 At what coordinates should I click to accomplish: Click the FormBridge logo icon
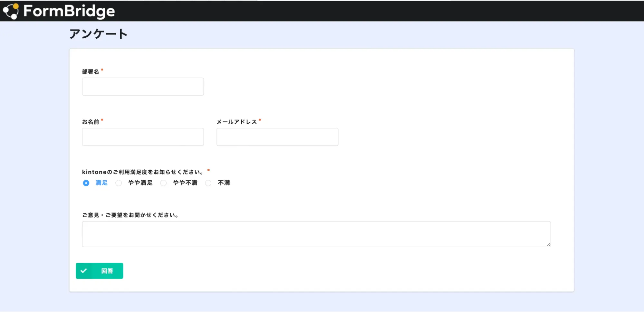point(11,11)
